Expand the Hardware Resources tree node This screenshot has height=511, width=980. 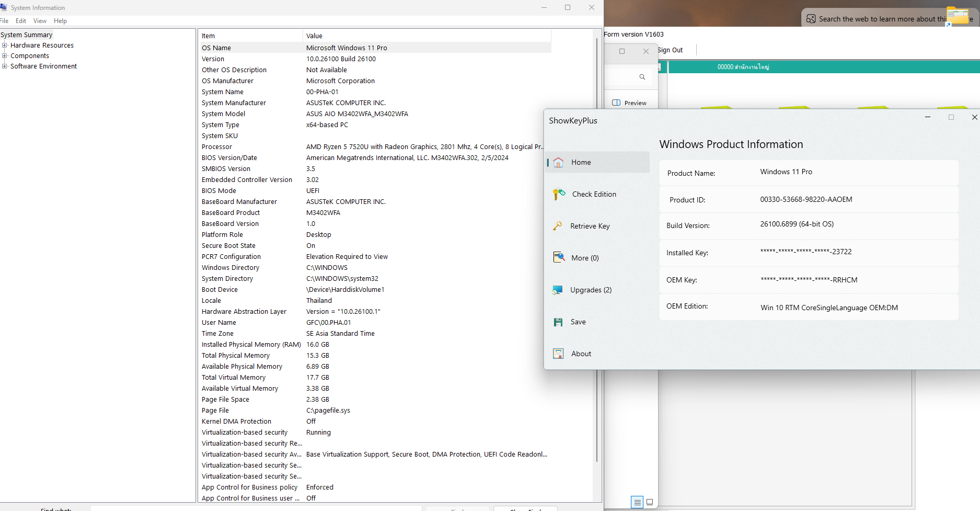[x=5, y=46]
